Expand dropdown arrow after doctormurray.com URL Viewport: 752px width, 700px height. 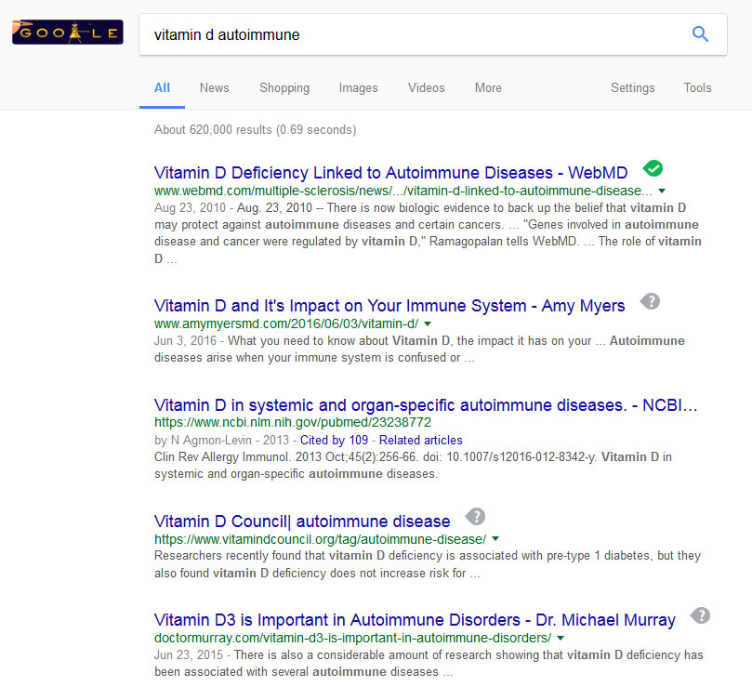tap(561, 638)
